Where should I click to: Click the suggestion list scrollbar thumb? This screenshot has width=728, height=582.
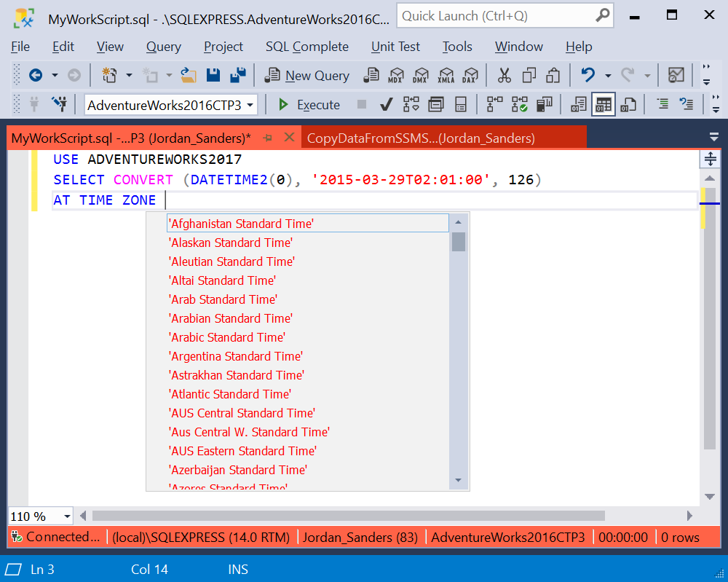(x=458, y=242)
